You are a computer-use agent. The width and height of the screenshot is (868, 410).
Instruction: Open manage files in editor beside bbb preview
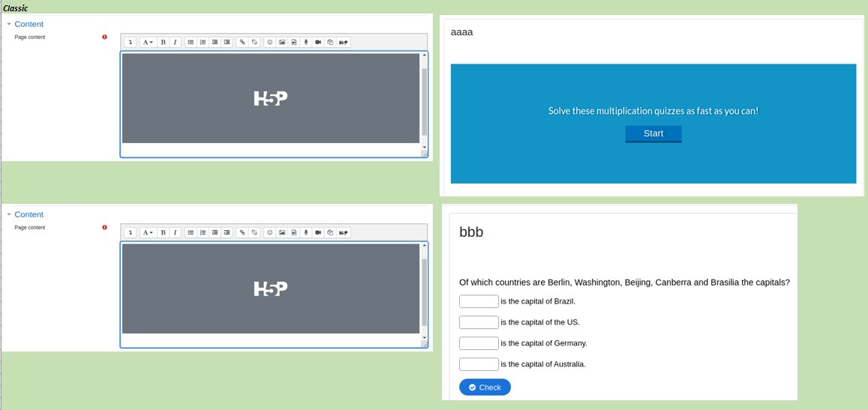[x=331, y=232]
